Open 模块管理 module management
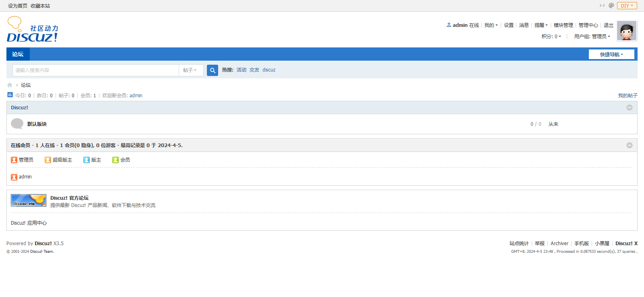Viewport: 644px width, 297px height. pyautogui.click(x=563, y=25)
